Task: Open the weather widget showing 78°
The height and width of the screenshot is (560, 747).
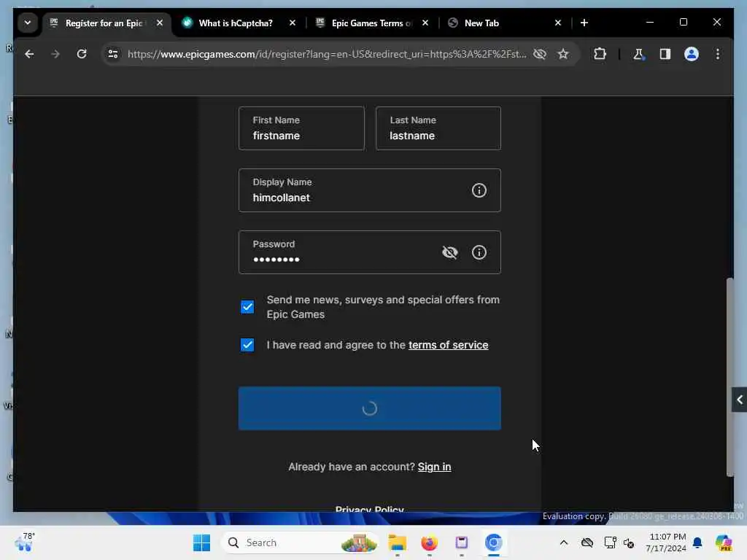Action: [x=25, y=542]
